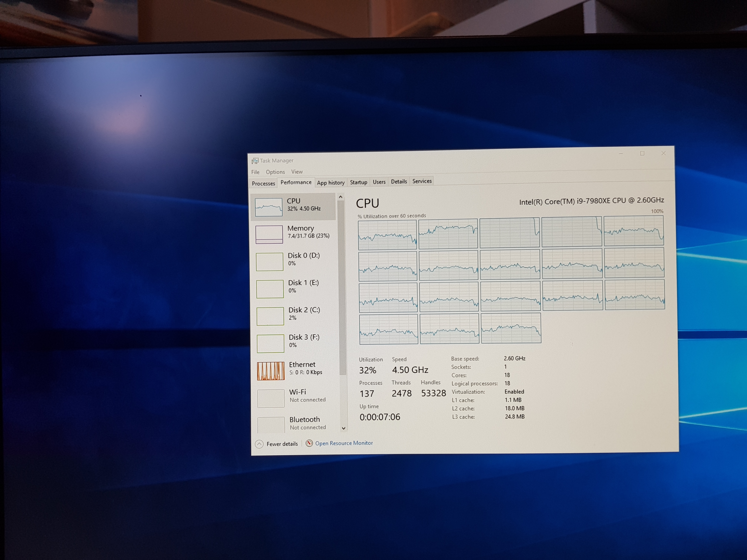Click the 32% utilization value
Screen dimensions: 747x560
(367, 370)
